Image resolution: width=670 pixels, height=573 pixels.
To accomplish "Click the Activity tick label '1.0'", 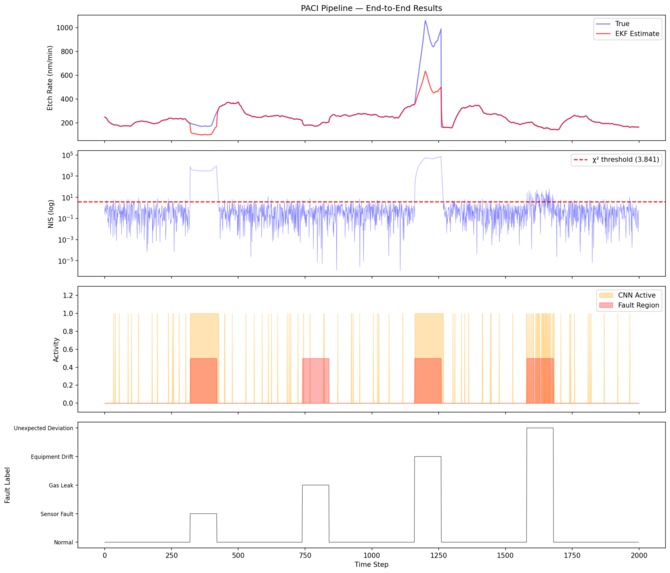I will pyautogui.click(x=68, y=314).
